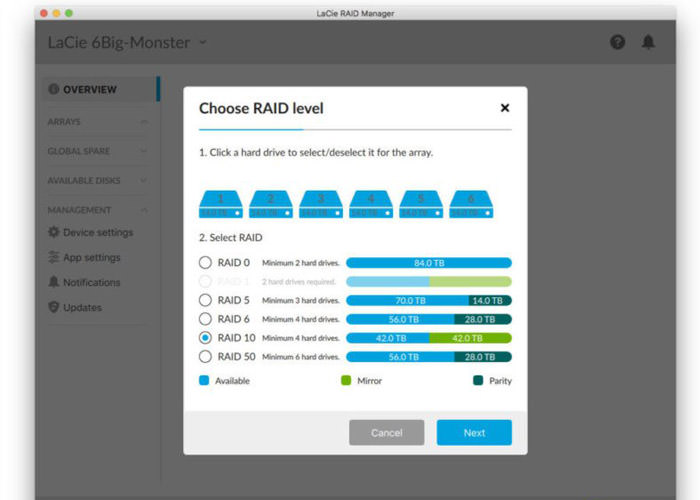Click the Updates shield icon
This screenshot has height=500, width=700.
point(54,307)
